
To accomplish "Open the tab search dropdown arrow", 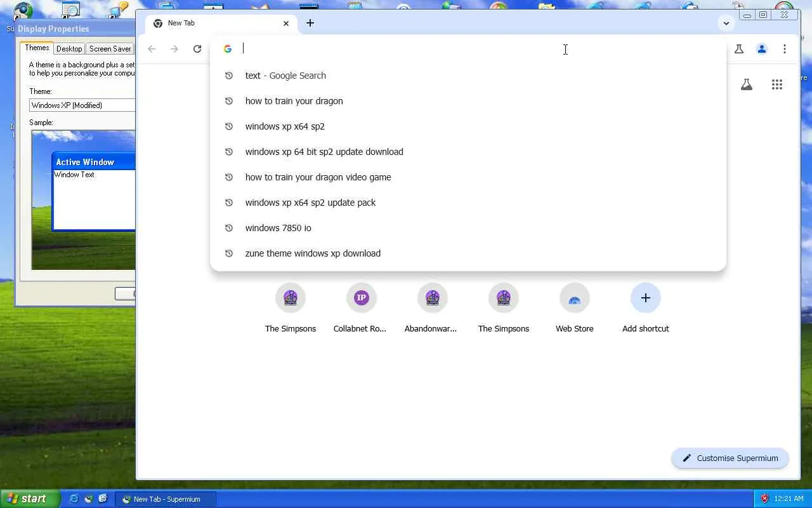I will [x=726, y=23].
